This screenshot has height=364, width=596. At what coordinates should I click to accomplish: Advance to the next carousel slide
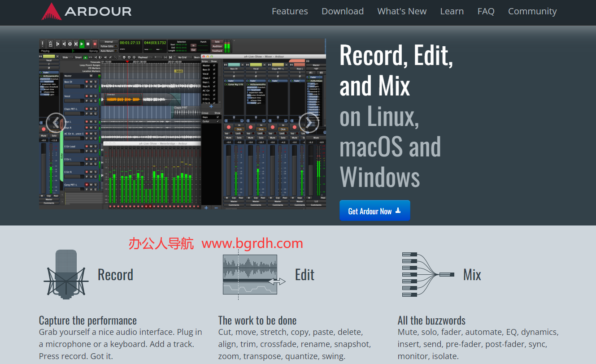[309, 123]
